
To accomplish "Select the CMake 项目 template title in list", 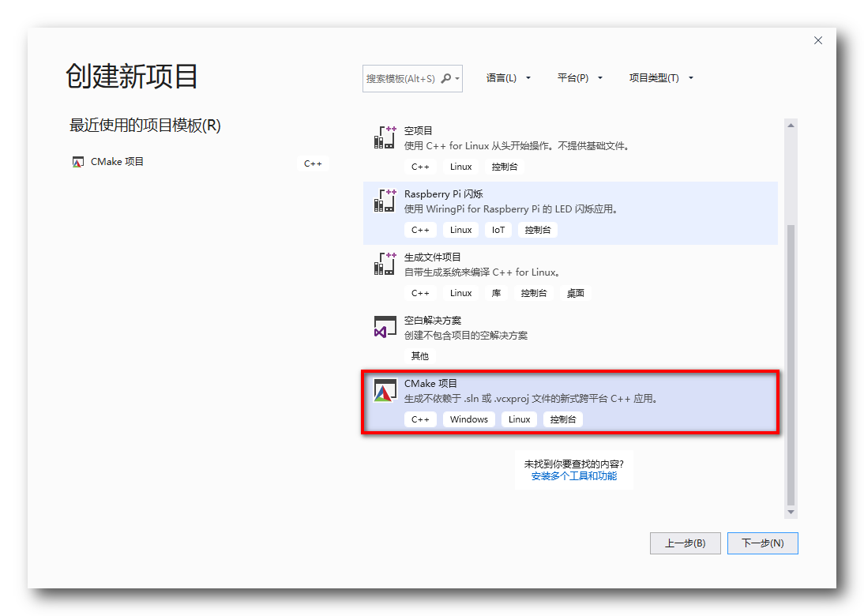I will tap(431, 384).
